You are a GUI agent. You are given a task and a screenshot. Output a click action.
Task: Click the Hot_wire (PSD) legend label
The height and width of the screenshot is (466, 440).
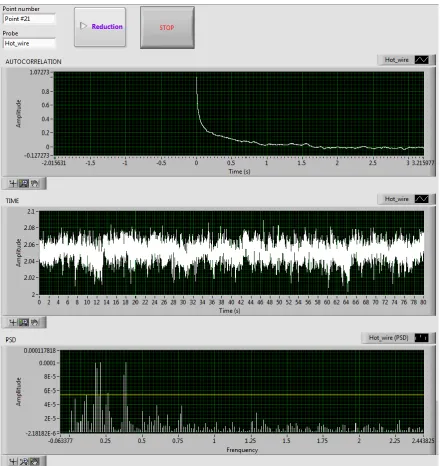click(388, 338)
